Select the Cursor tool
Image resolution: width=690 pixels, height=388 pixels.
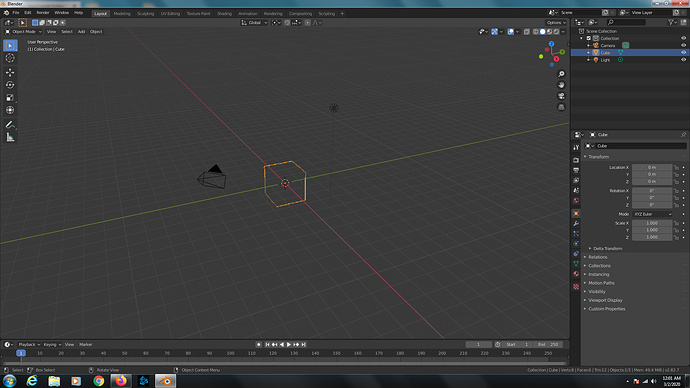click(x=10, y=58)
